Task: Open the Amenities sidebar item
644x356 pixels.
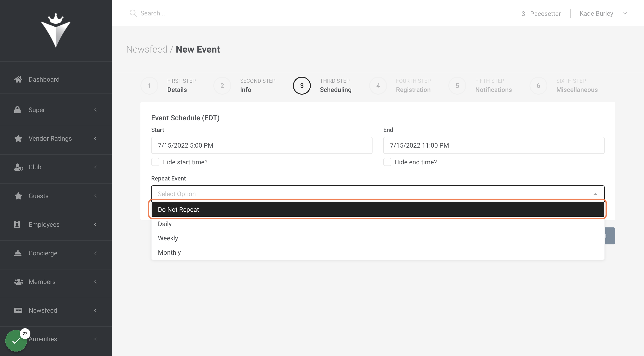Action: [x=56, y=339]
